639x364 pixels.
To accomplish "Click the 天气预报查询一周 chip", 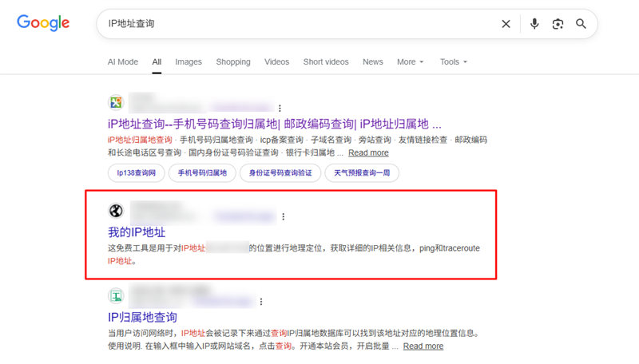I will [x=362, y=173].
